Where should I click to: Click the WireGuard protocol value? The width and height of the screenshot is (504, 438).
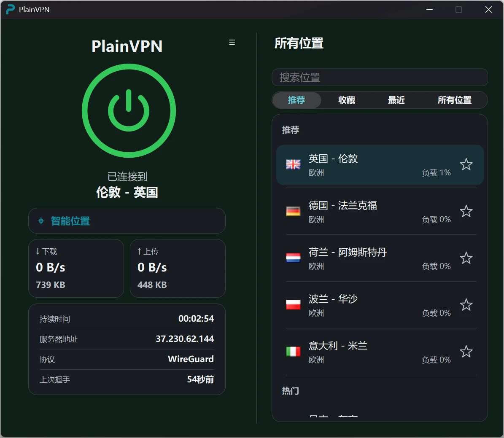point(191,359)
